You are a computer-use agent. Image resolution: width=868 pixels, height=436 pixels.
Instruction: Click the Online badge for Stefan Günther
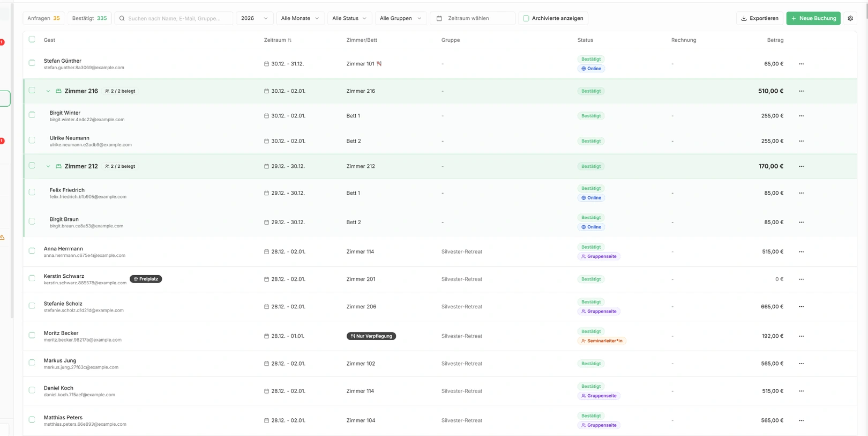click(x=592, y=69)
